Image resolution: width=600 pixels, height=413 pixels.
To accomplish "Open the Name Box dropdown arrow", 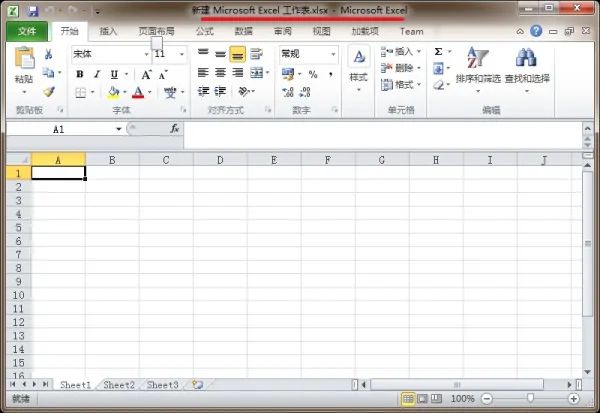I will tap(119, 129).
